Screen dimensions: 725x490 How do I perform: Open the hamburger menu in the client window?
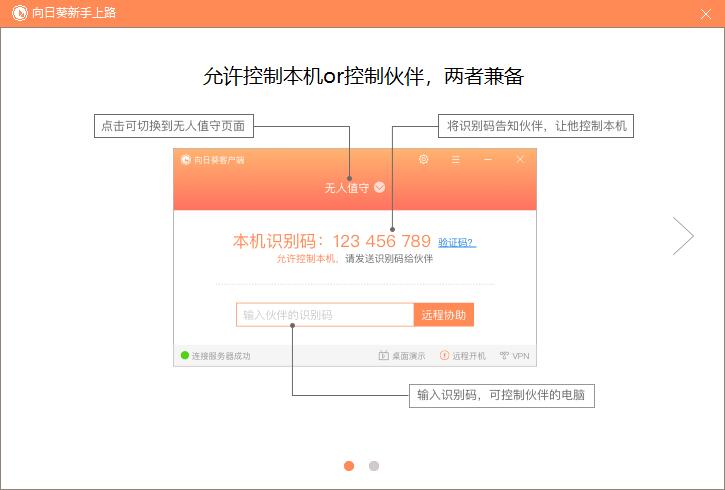coord(456,160)
